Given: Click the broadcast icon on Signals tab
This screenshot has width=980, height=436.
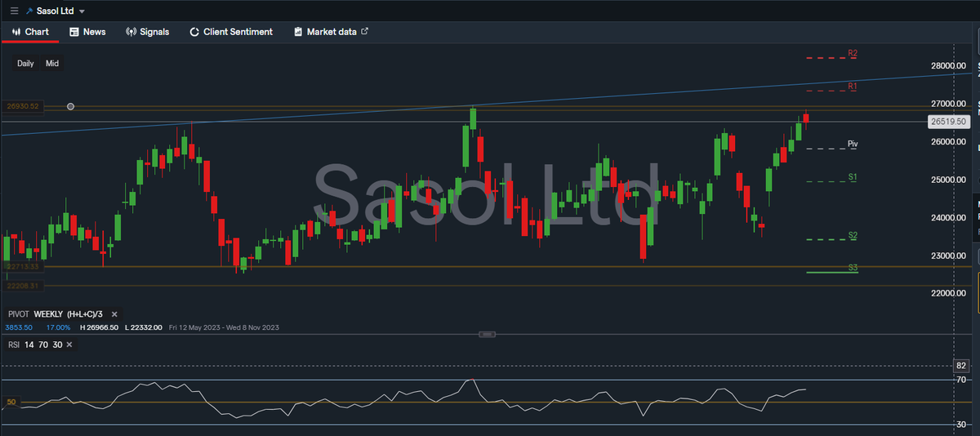Looking at the screenshot, I should (131, 32).
